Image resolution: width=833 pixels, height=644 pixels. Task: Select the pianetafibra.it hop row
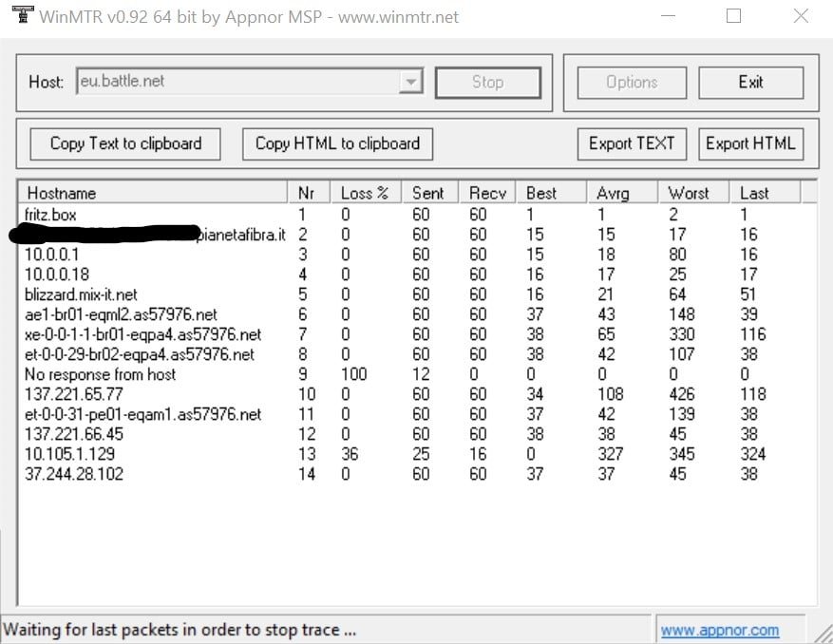[409, 235]
